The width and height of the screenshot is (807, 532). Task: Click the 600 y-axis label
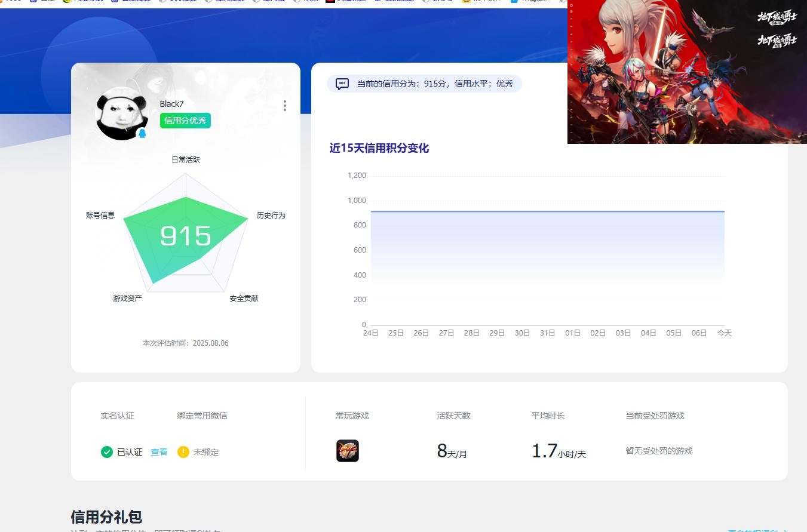coord(360,250)
